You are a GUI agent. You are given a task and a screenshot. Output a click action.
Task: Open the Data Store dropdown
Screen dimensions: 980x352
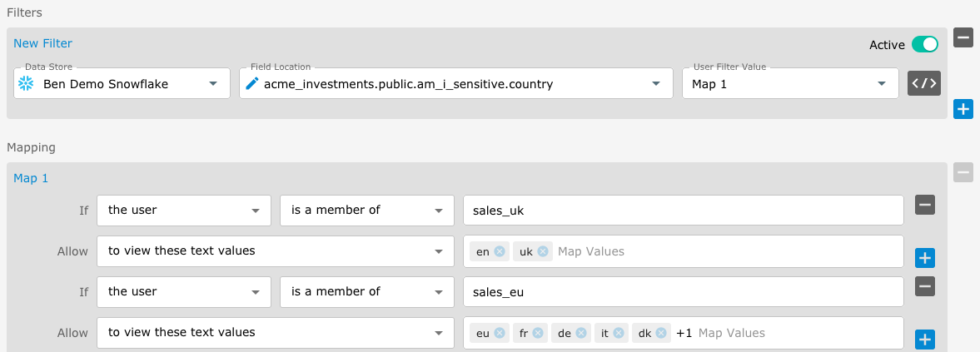point(122,83)
